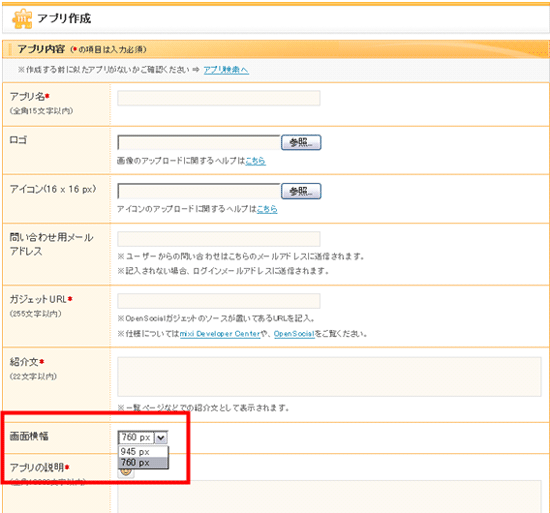This screenshot has height=513, width=550.
Task: Click the アプリ作成 page heading
Action: (64, 18)
